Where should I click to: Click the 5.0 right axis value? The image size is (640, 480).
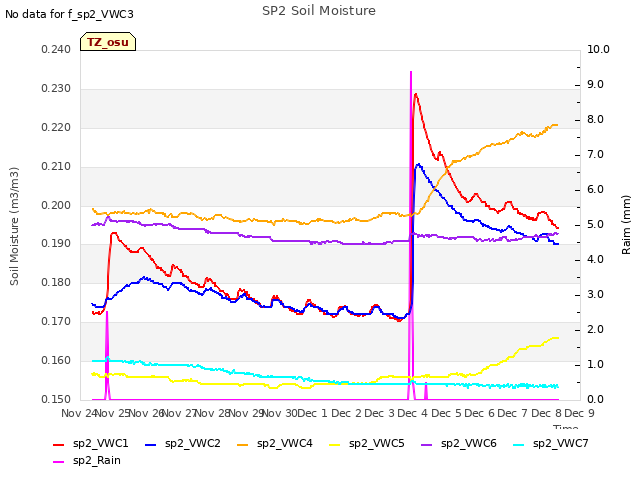click(595, 225)
